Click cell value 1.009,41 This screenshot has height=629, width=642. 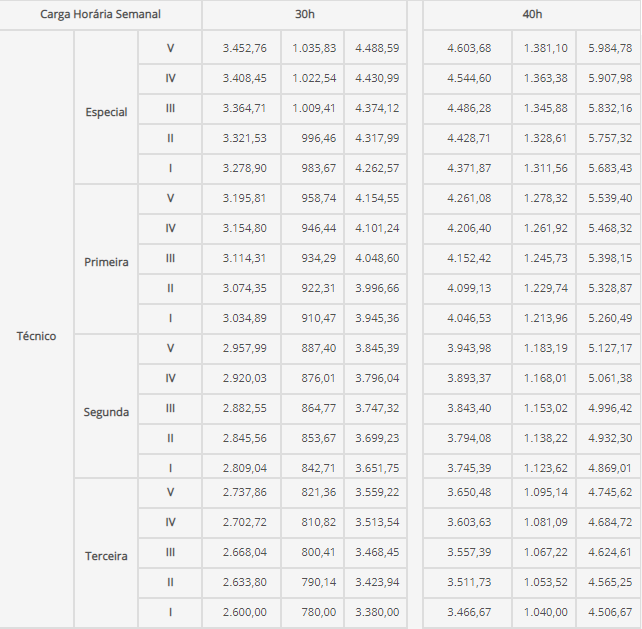pos(314,108)
